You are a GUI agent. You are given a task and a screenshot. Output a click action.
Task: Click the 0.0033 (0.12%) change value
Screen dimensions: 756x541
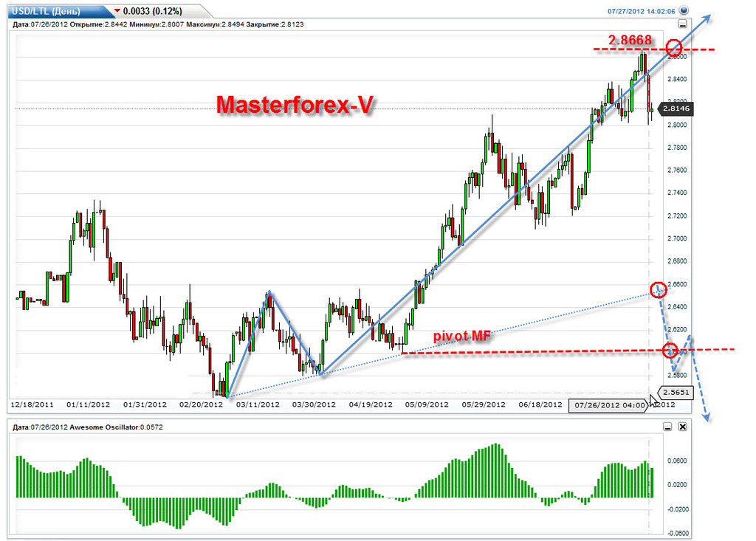(x=152, y=11)
